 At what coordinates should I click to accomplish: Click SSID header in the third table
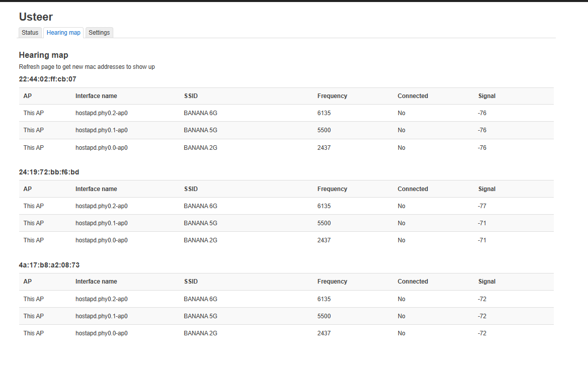[x=191, y=282]
